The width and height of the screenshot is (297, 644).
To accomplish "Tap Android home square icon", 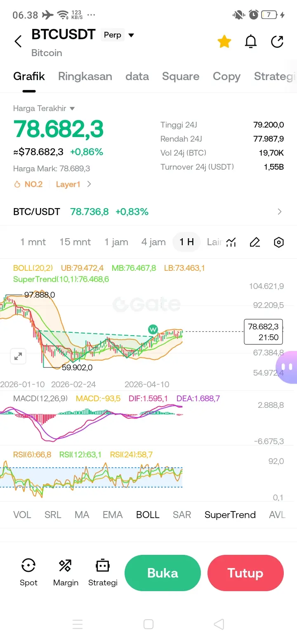I will tap(148, 624).
